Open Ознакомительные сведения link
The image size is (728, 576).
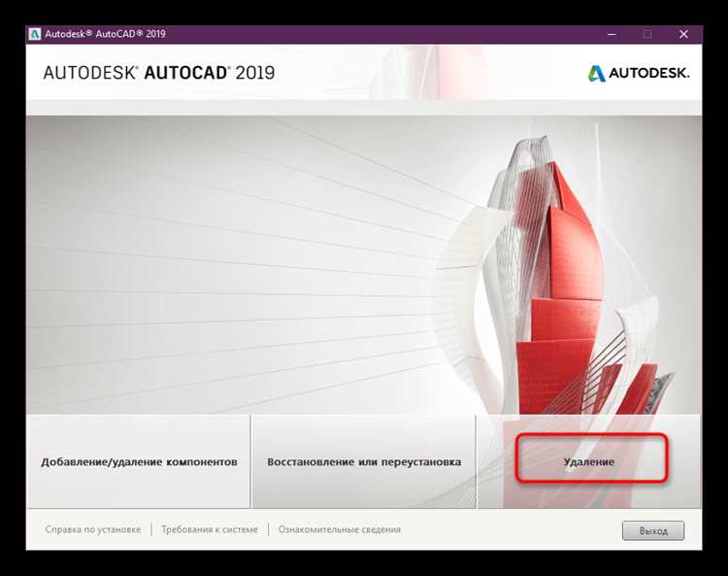340,529
